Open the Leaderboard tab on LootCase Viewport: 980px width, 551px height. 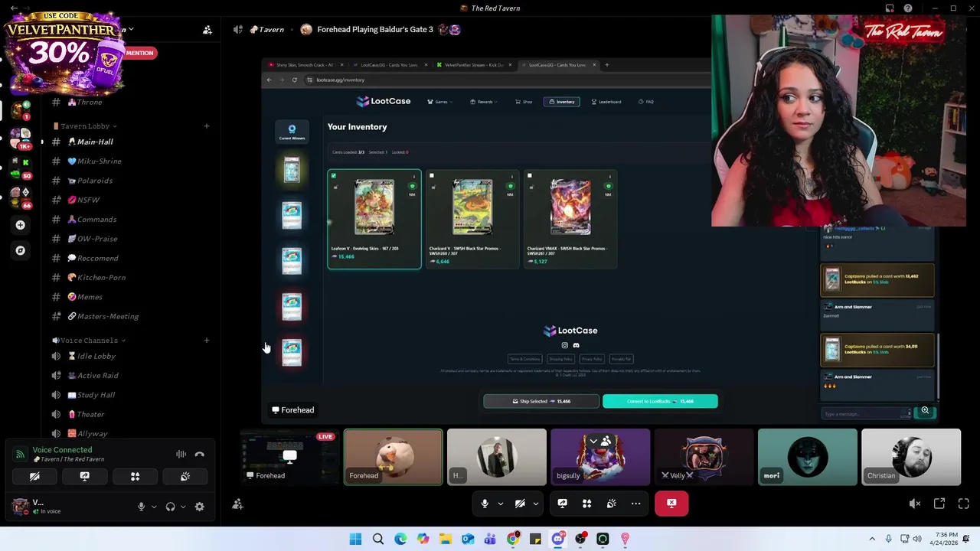(x=606, y=102)
